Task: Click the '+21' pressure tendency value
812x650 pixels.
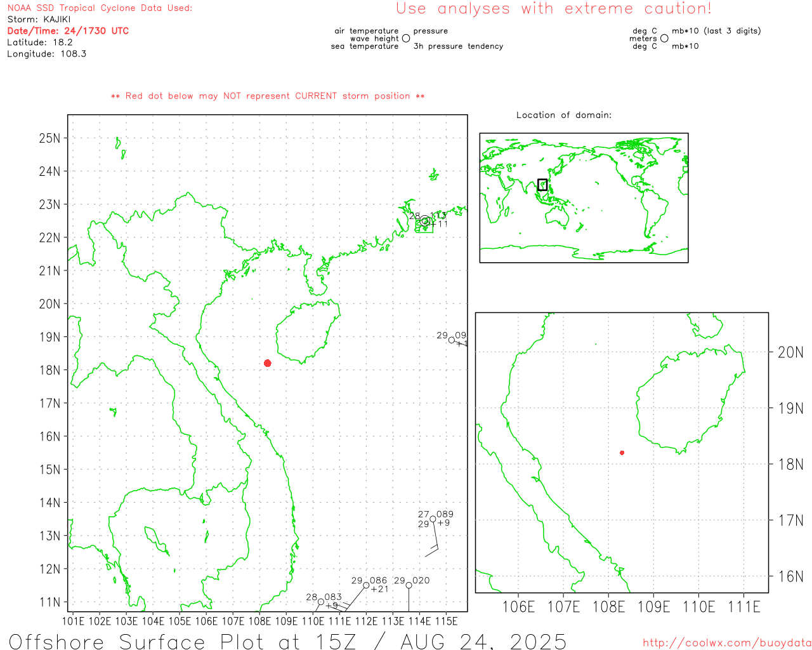Action: pyautogui.click(x=379, y=589)
